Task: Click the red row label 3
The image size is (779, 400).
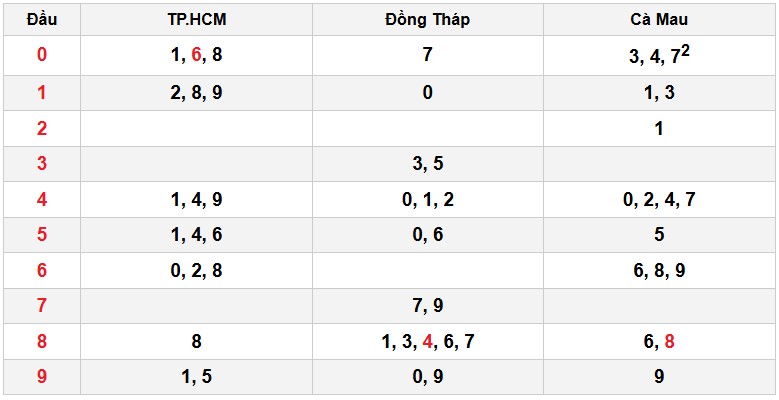Action: [41, 164]
